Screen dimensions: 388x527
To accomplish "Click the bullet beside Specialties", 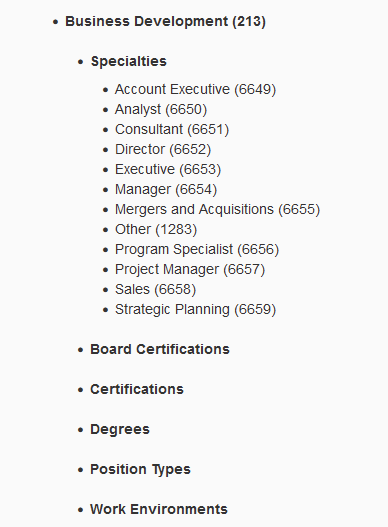I will coord(80,62).
